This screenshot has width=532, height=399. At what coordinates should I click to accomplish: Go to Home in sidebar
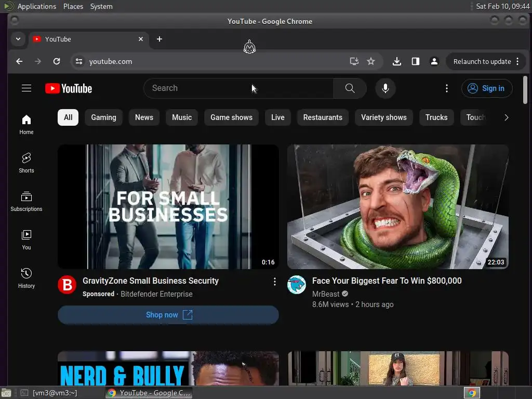[x=26, y=125]
